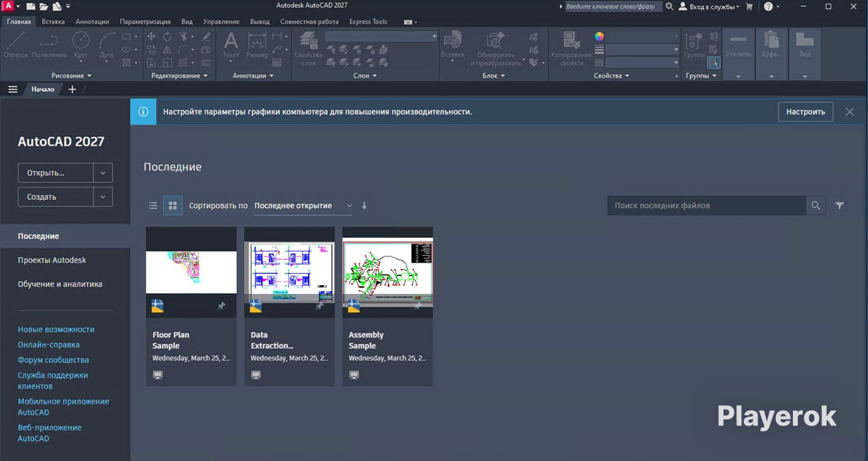Image resolution: width=868 pixels, height=461 pixels.
Task: Click the Открыть... button
Action: pyautogui.click(x=55, y=173)
